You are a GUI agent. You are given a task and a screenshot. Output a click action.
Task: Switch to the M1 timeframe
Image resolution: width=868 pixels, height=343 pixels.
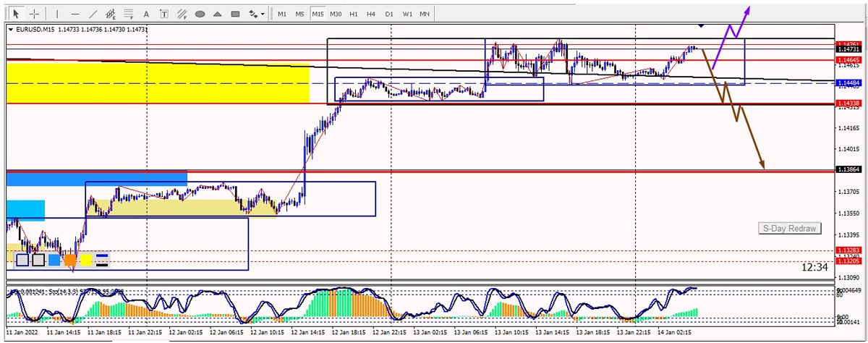pos(282,14)
